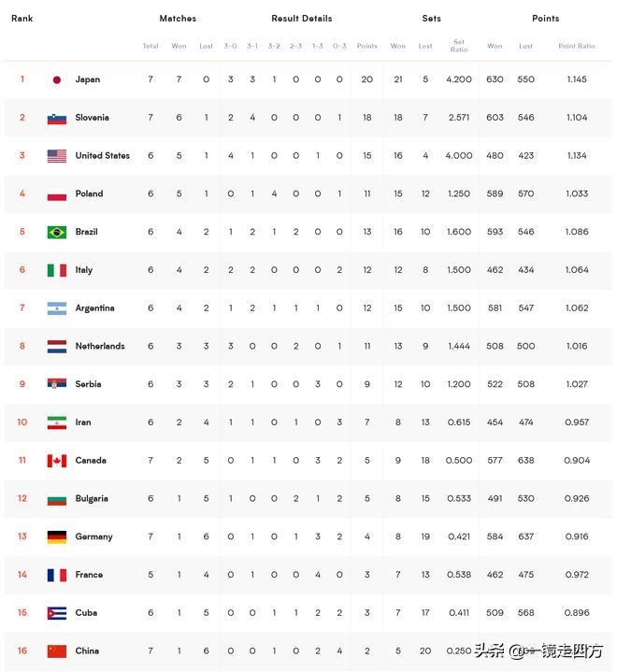This screenshot has height=672, width=617.
Task: Open the Serbia team link
Action: point(88,384)
